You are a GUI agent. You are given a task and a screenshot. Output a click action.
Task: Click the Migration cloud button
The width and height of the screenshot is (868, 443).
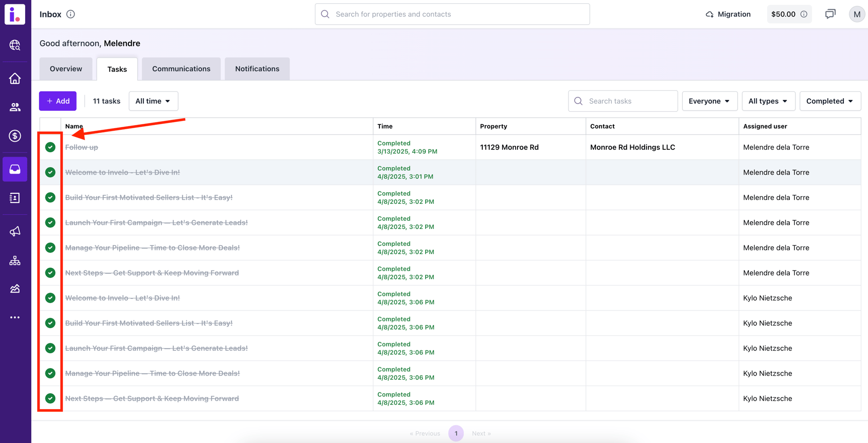point(728,14)
